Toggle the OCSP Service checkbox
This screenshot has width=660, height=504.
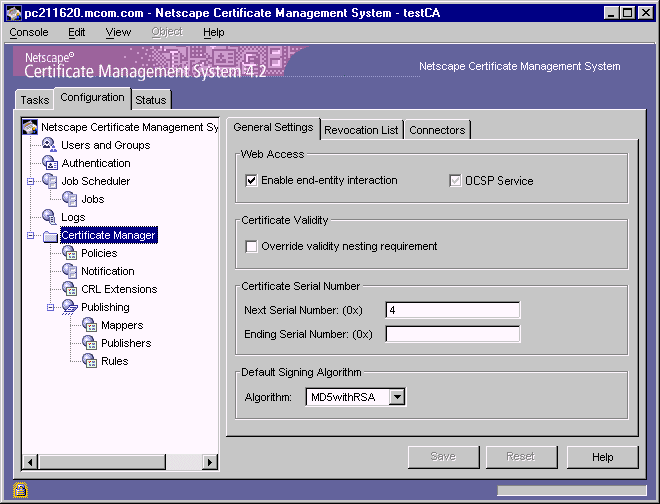455,181
